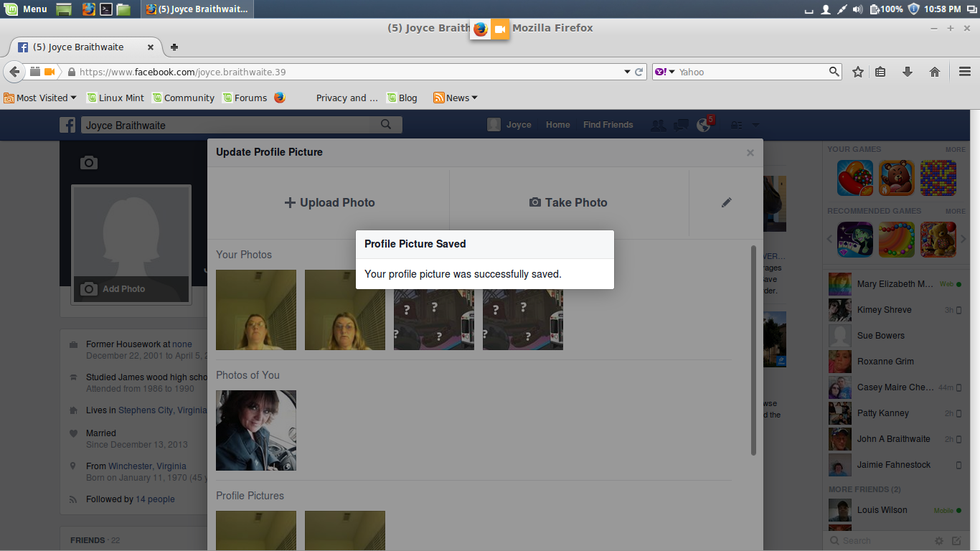
Task: Click the show desktop icon in panel
Action: (64, 9)
